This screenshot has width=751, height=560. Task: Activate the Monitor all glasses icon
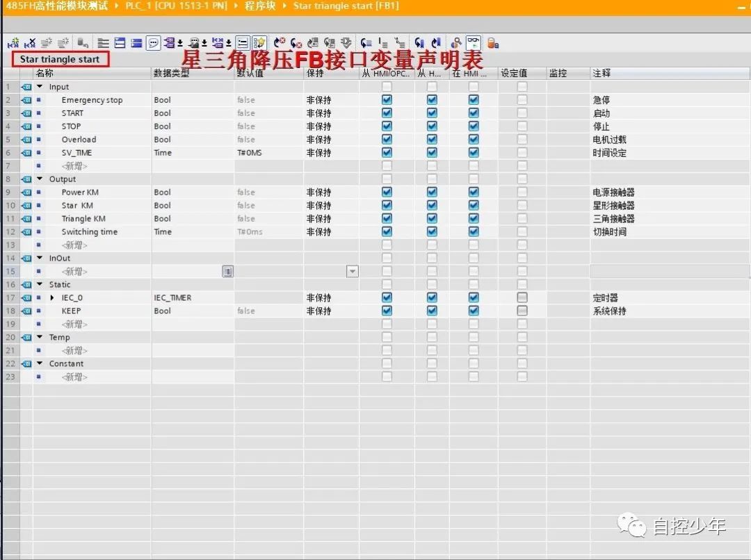[474, 42]
